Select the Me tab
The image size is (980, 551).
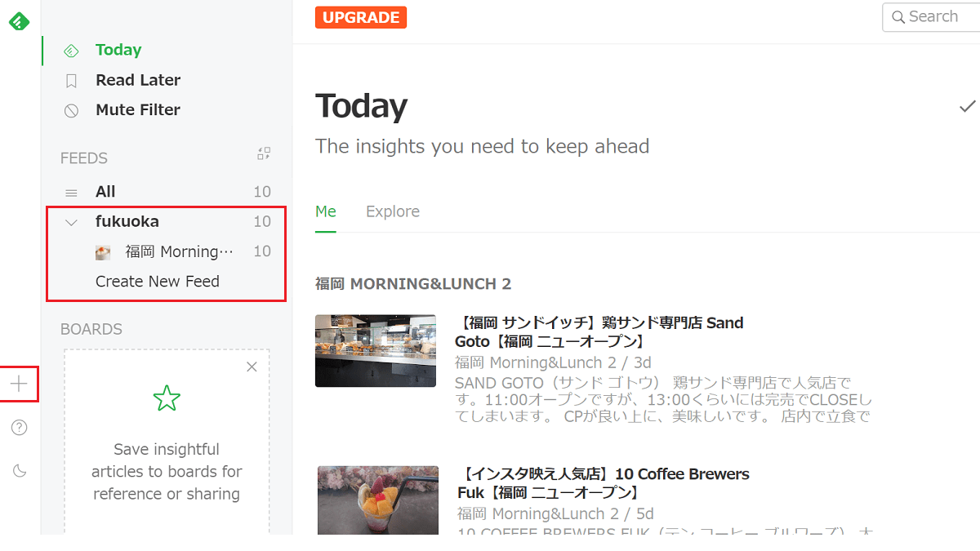coord(325,211)
